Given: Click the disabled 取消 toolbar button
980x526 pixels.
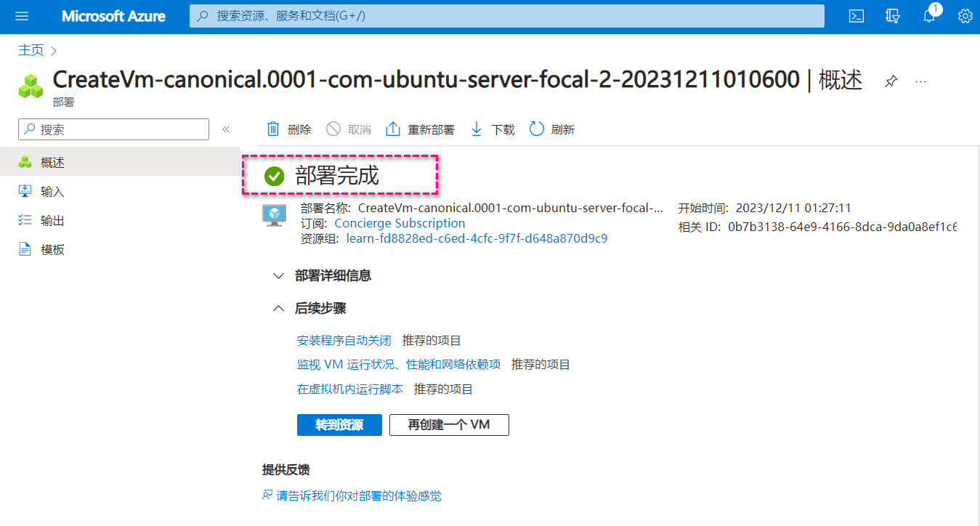Looking at the screenshot, I should [349, 129].
